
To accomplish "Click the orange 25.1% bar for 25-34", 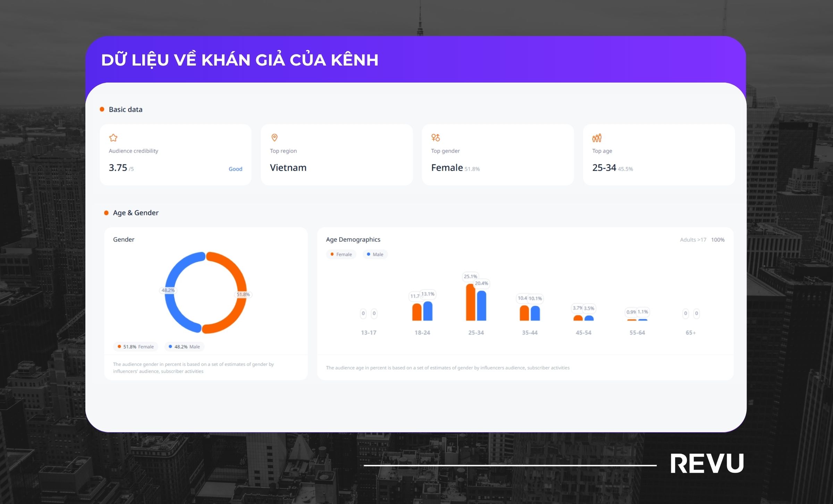I will pos(470,302).
